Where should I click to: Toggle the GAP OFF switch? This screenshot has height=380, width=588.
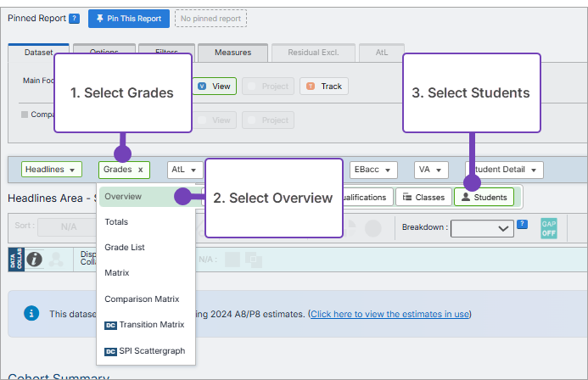548,228
